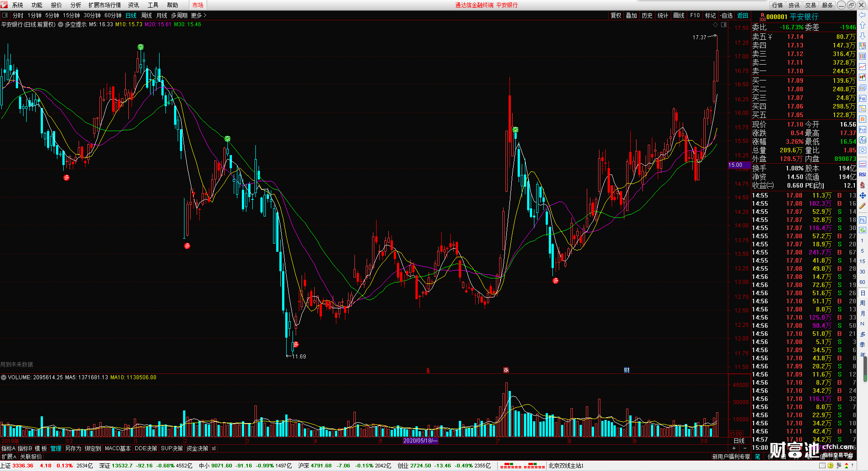Click the 另存为 save-as button
The image size is (868, 471).
tap(73, 448)
